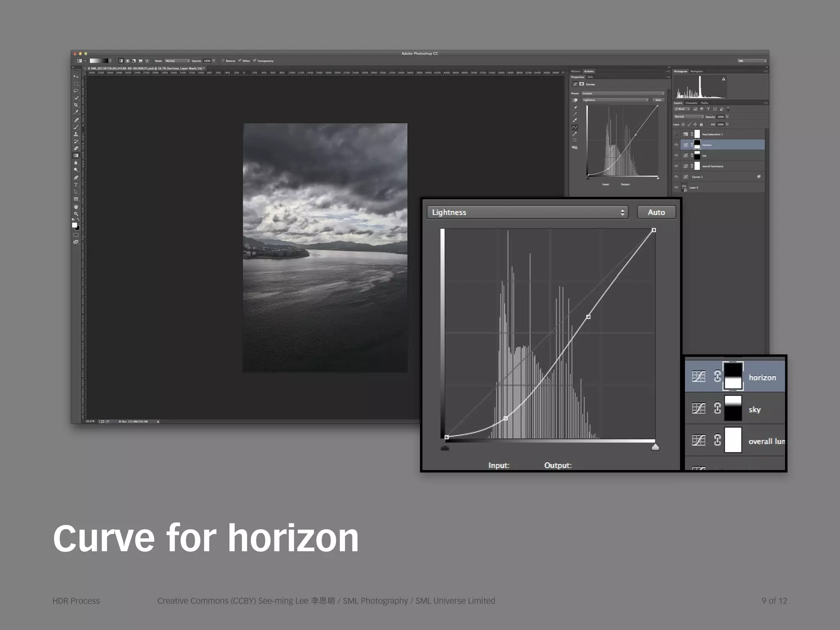Image resolution: width=840 pixels, height=630 pixels.
Task: Change the screen mode
Action: pos(76,242)
